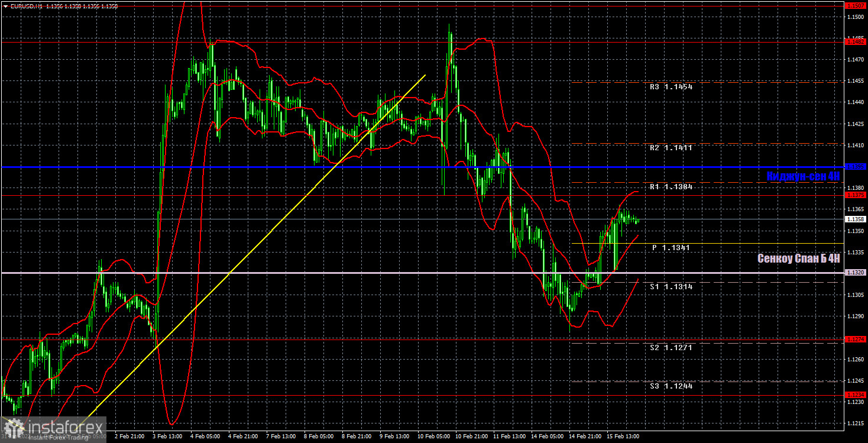Click the 14 Feb 21:00 time label
Viewport: 868px width, 443px height.
pos(584,436)
